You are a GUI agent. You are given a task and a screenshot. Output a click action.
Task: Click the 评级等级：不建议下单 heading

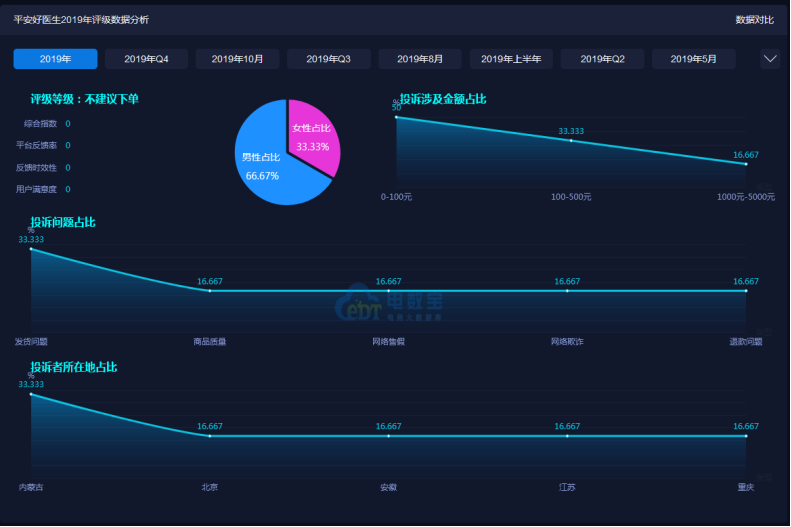(x=84, y=99)
